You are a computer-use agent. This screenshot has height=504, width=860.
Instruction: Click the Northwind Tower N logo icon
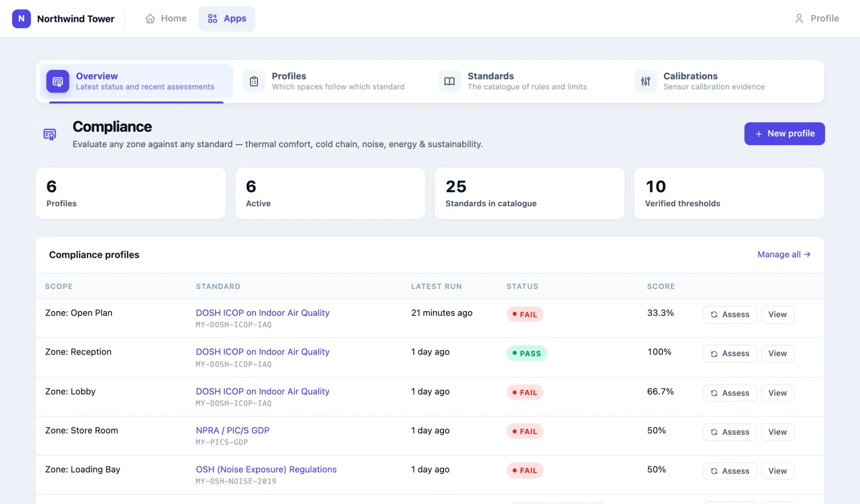click(x=21, y=19)
